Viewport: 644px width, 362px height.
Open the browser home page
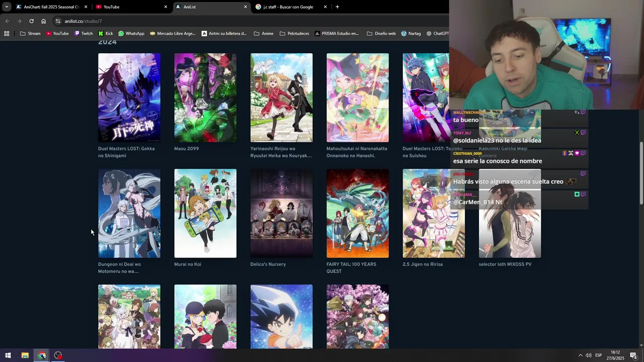[x=43, y=21]
